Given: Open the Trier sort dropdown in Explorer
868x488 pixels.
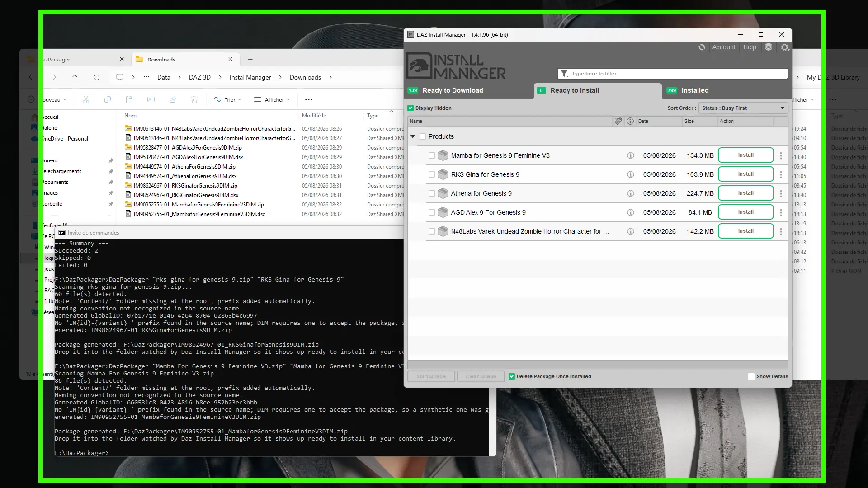Looking at the screenshot, I should [x=228, y=100].
